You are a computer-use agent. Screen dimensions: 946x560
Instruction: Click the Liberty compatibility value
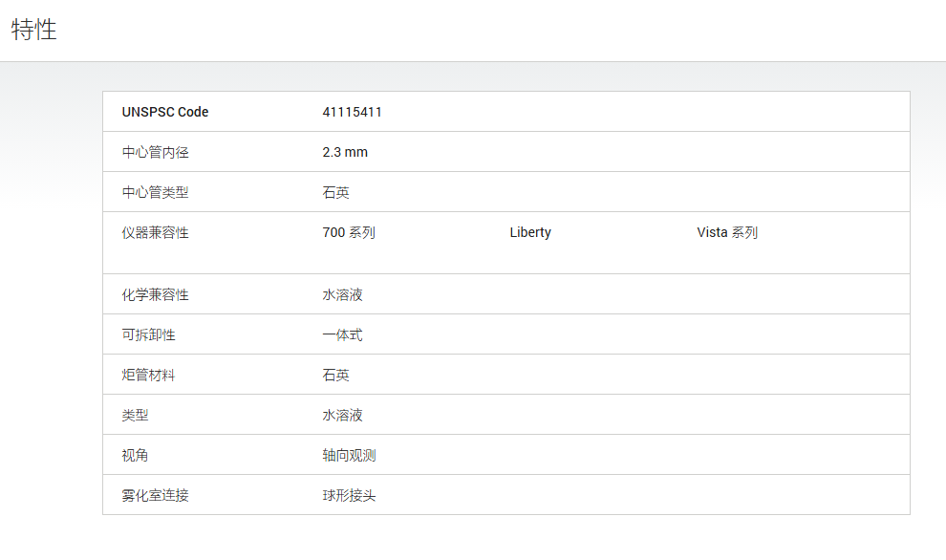pyautogui.click(x=530, y=232)
